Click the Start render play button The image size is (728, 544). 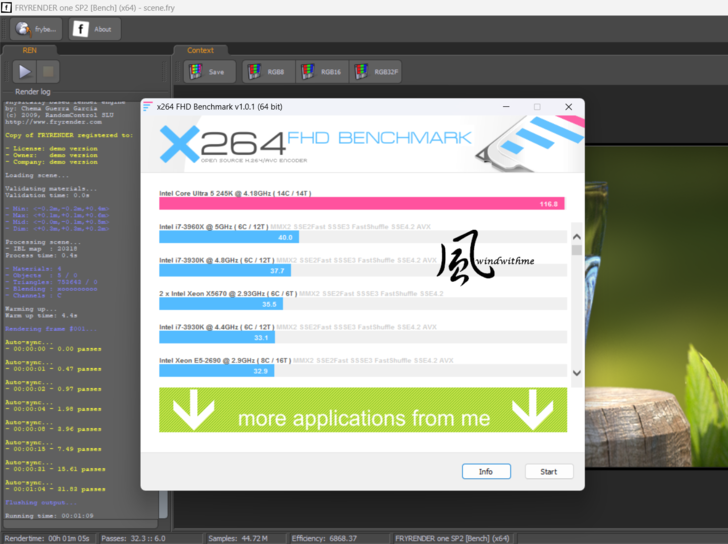(x=25, y=72)
